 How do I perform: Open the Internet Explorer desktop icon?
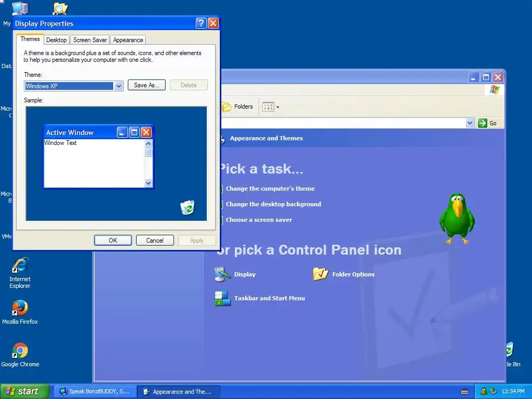20,273
